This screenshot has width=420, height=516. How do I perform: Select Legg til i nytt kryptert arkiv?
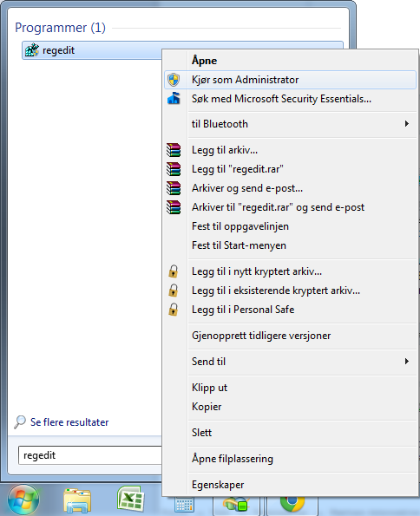click(x=257, y=271)
